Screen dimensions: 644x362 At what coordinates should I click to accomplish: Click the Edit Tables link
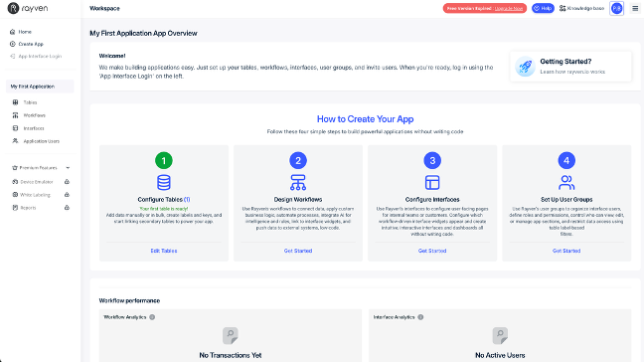tap(163, 251)
